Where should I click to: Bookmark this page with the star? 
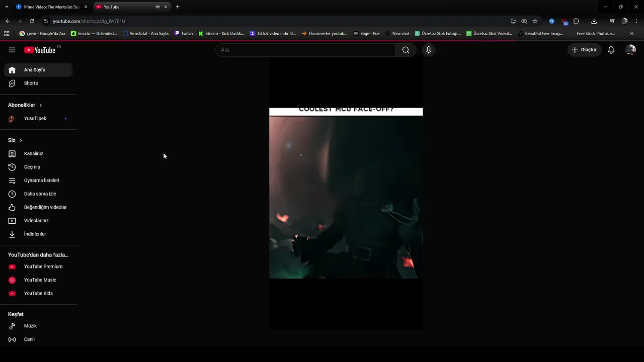(535, 21)
